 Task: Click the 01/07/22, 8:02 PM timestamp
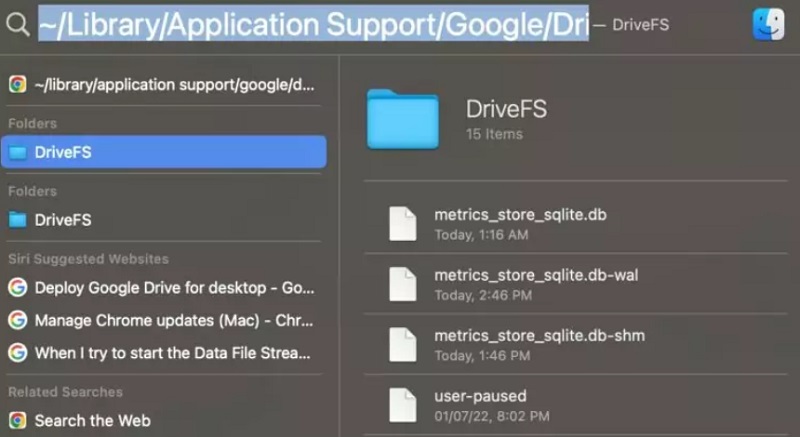(x=492, y=416)
